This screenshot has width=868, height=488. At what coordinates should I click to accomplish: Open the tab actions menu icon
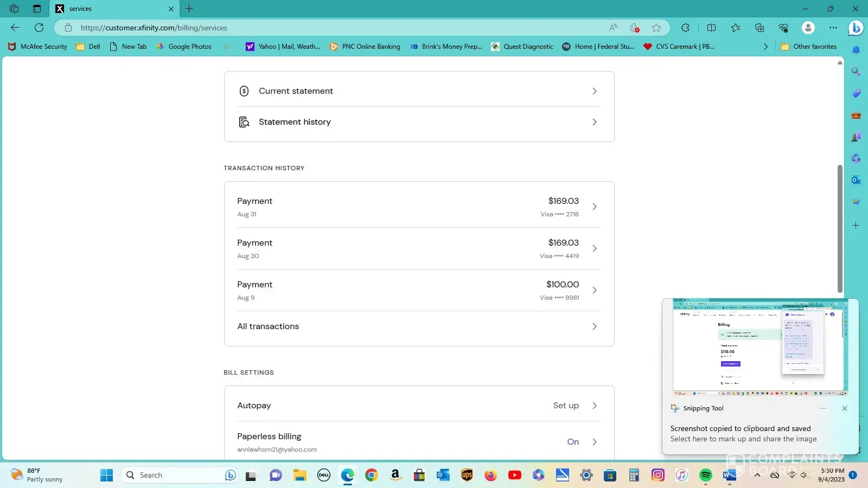[x=37, y=9]
